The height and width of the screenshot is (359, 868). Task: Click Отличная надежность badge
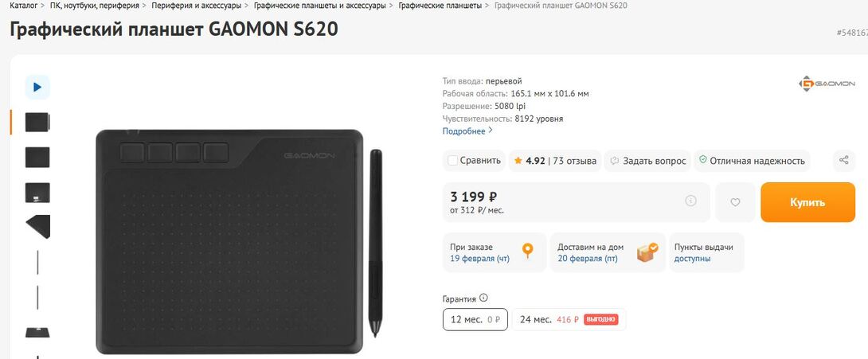coord(751,161)
